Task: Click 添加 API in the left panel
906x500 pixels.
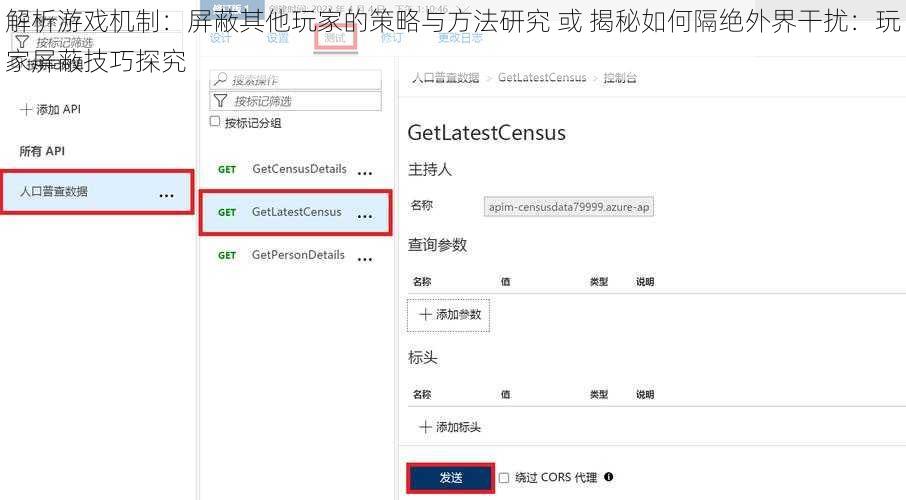Action: pyautogui.click(x=50, y=109)
